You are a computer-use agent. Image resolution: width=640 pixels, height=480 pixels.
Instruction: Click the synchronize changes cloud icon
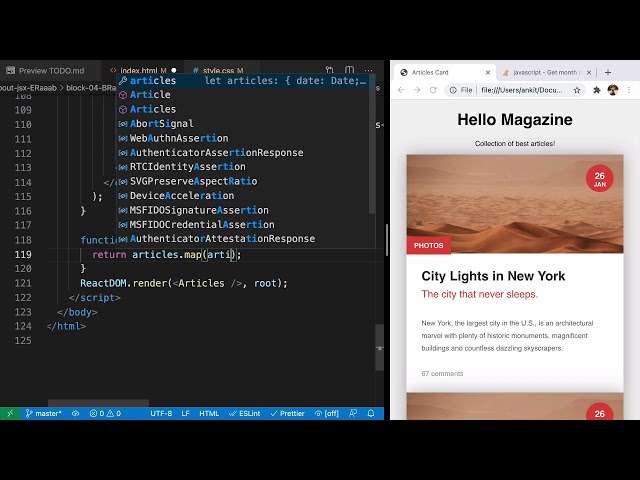pyautogui.click(x=76, y=413)
